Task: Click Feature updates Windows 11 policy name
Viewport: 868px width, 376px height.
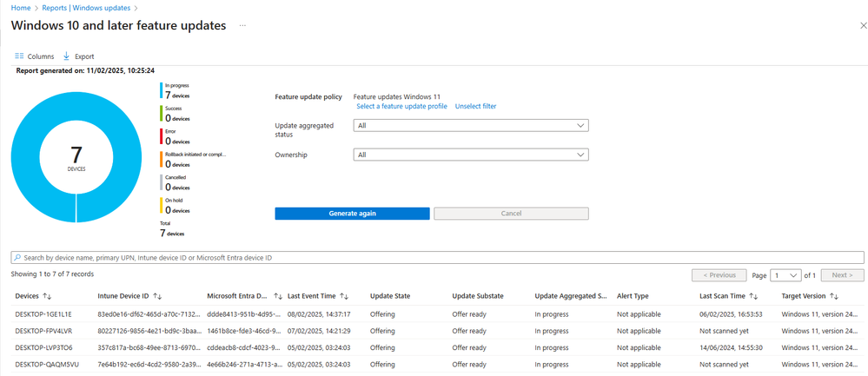Action: (x=397, y=96)
